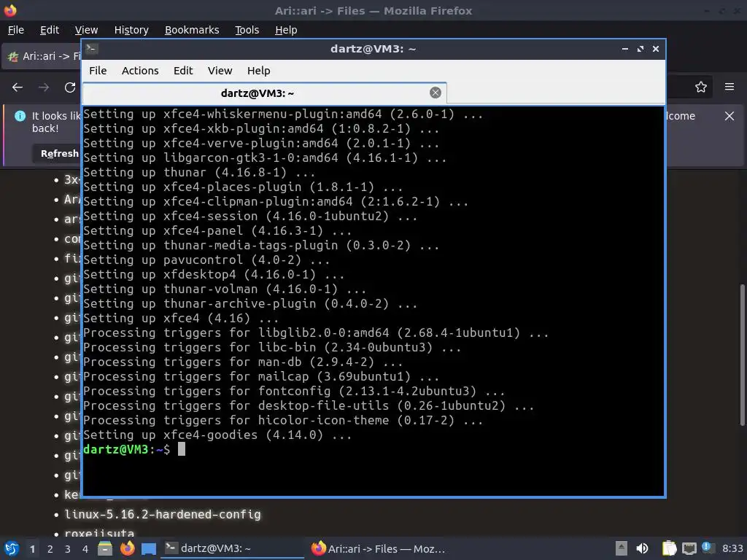Switch to workspace 4 in the panel
Screen dimensions: 747x560
pos(85,549)
